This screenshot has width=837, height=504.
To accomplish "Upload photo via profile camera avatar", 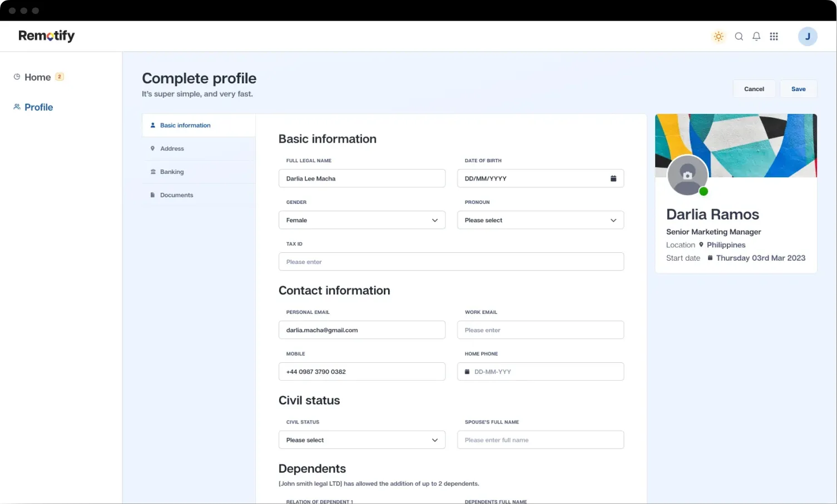I will click(687, 176).
